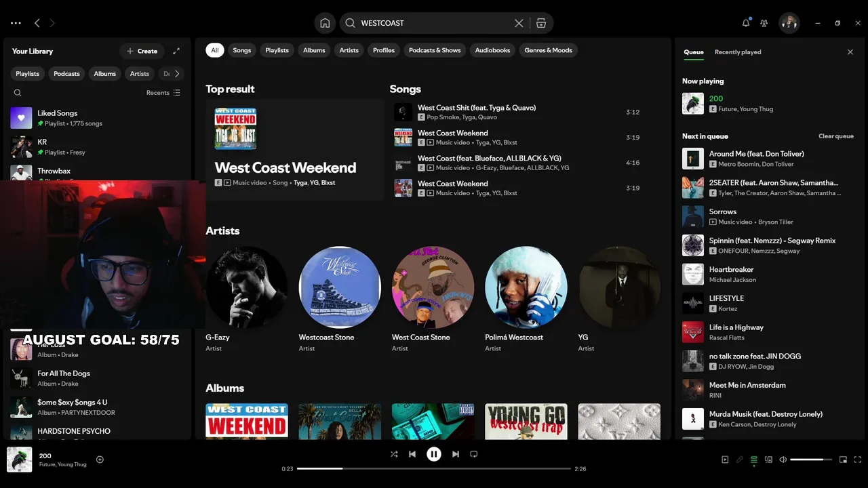The image size is (868, 488).
Task: Filter results by Playlists
Action: pyautogui.click(x=277, y=50)
